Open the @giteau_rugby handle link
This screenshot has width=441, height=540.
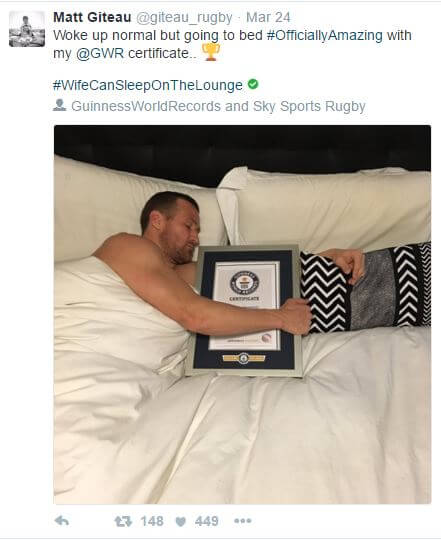point(184,18)
